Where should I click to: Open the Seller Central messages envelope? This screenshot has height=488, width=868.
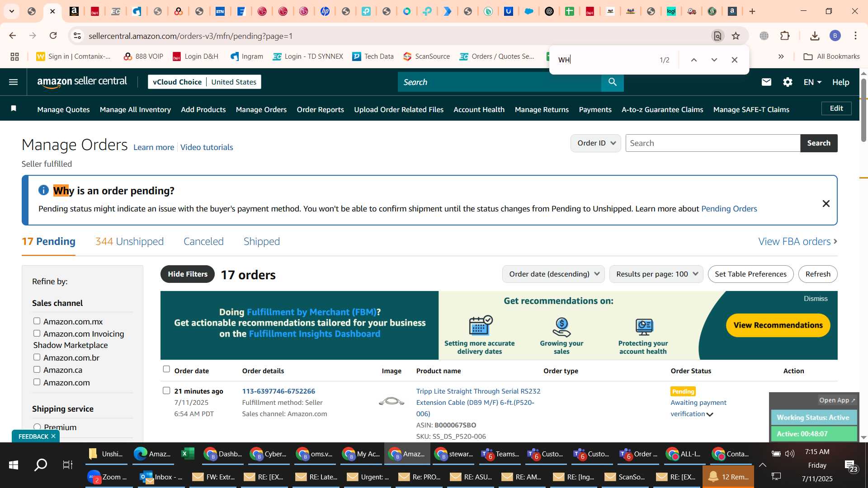[x=766, y=82]
